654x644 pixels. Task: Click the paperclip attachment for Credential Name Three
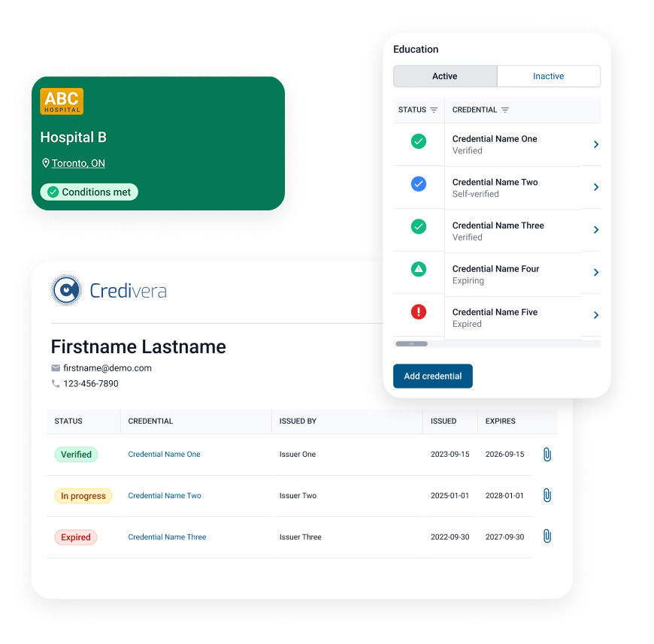pos(547,536)
